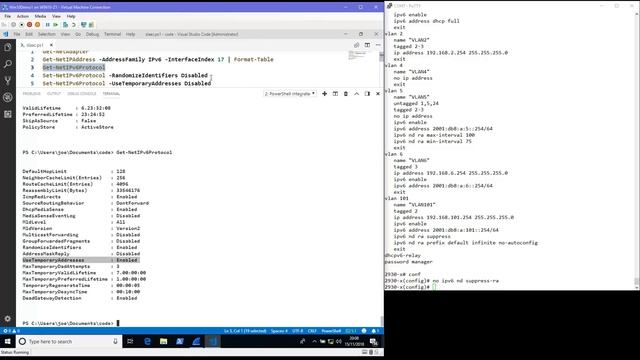The width and height of the screenshot is (640, 360).
Task: Open the Source Control view
Action: [x=8, y=81]
